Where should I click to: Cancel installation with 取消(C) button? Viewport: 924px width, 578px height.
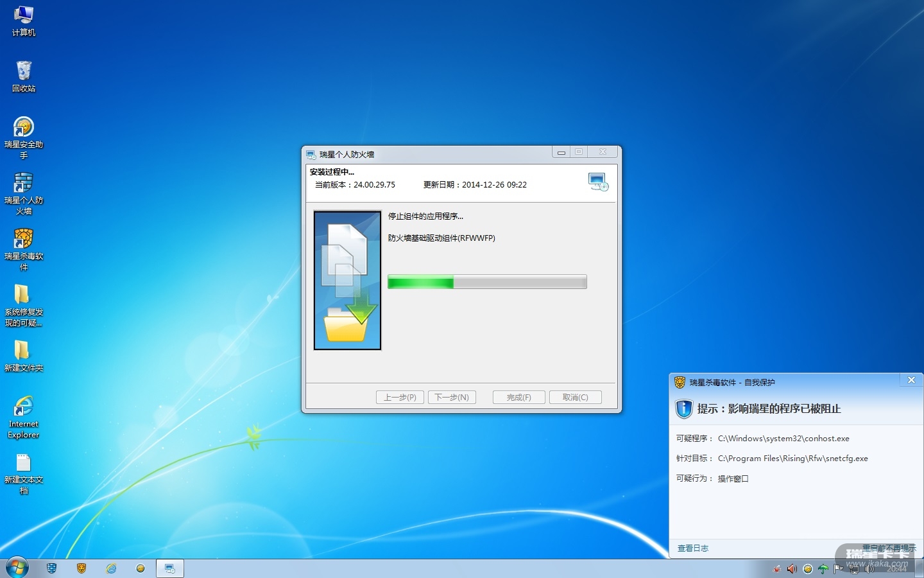point(576,398)
